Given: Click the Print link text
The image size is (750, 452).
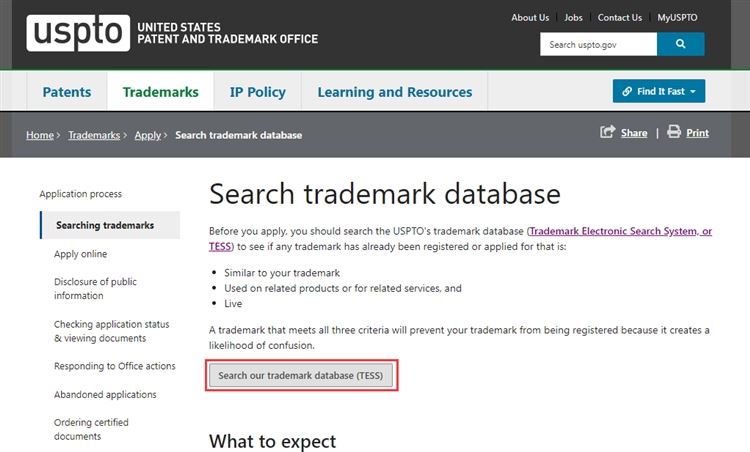Looking at the screenshot, I should (x=697, y=133).
